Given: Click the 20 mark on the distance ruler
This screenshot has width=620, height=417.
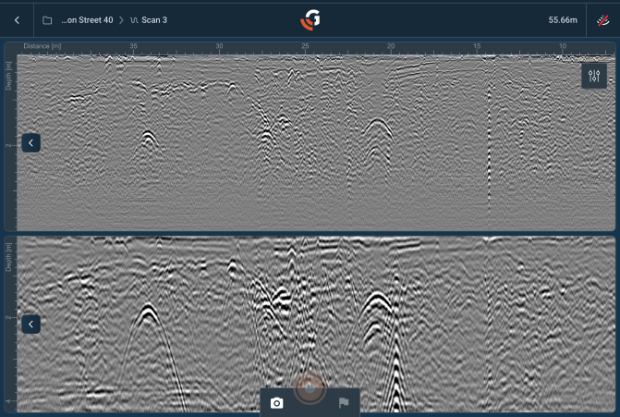Looking at the screenshot, I should click(391, 46).
